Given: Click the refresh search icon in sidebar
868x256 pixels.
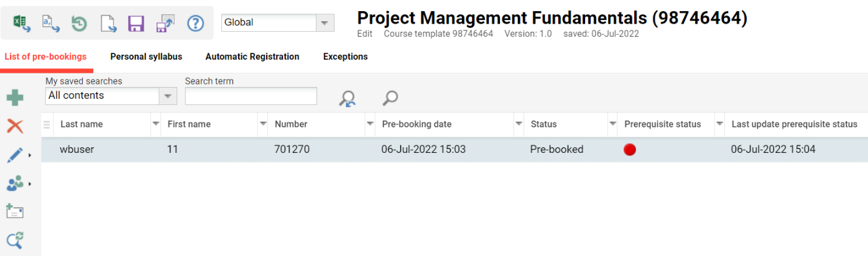Looking at the screenshot, I should [15, 240].
